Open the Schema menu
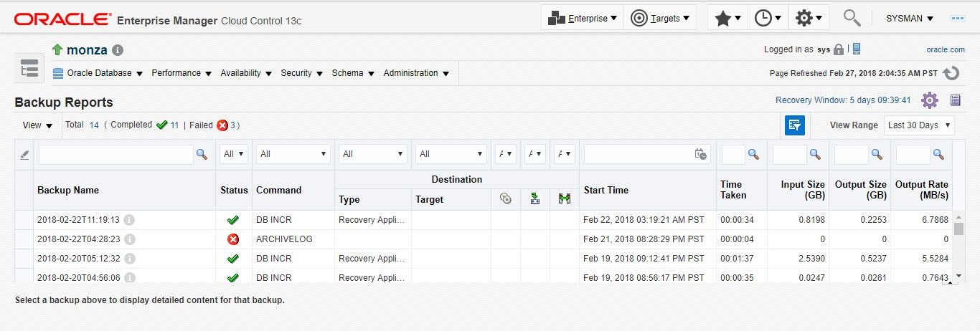Viewport: 980px width, 331px height. click(353, 73)
